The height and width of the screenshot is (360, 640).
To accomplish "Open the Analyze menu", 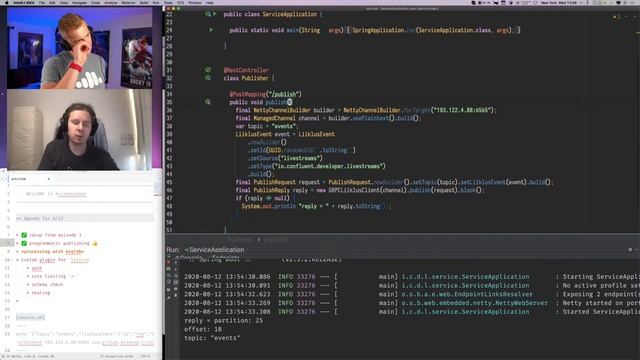I will [x=111, y=2].
